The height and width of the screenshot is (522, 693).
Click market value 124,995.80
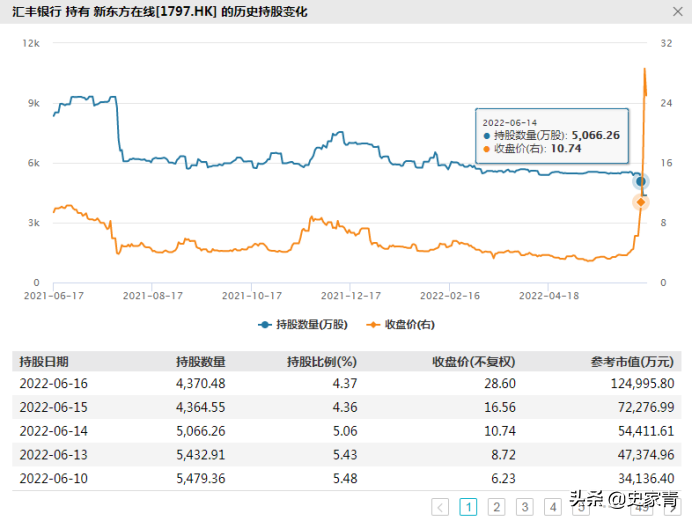pos(642,383)
